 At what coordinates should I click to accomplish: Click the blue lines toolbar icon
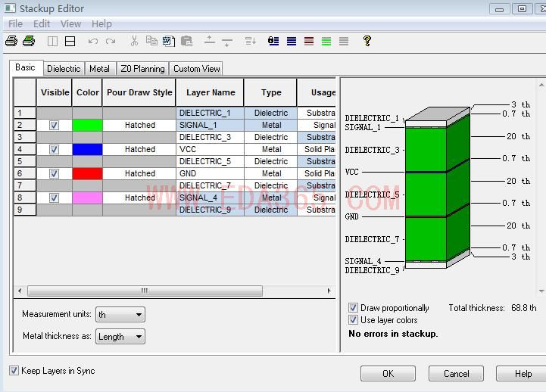coord(292,42)
